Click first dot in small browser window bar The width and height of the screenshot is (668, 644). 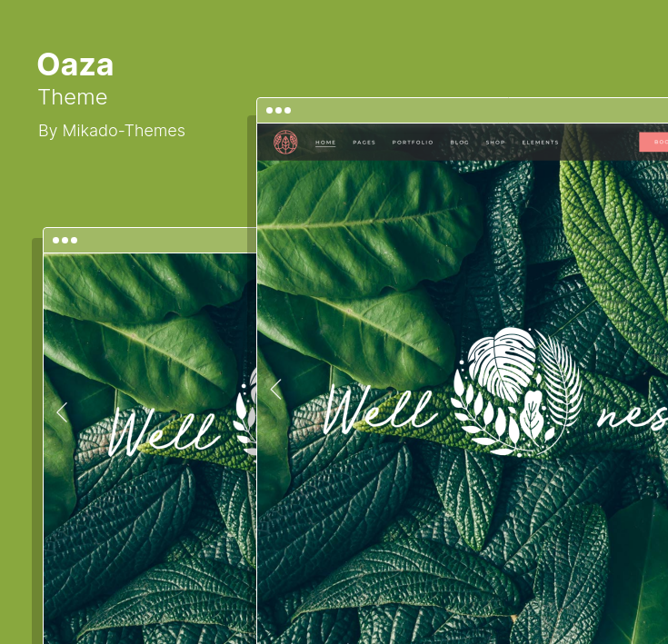coord(55,241)
